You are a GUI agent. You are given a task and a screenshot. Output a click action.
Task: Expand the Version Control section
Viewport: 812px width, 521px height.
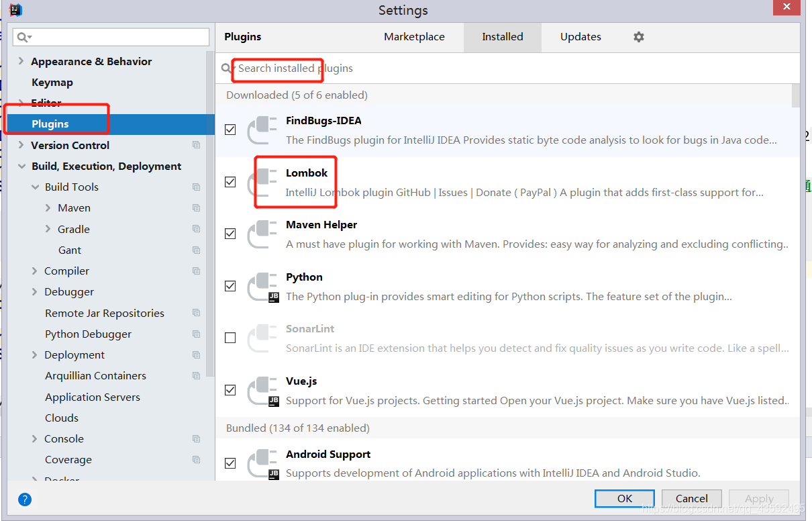[21, 145]
